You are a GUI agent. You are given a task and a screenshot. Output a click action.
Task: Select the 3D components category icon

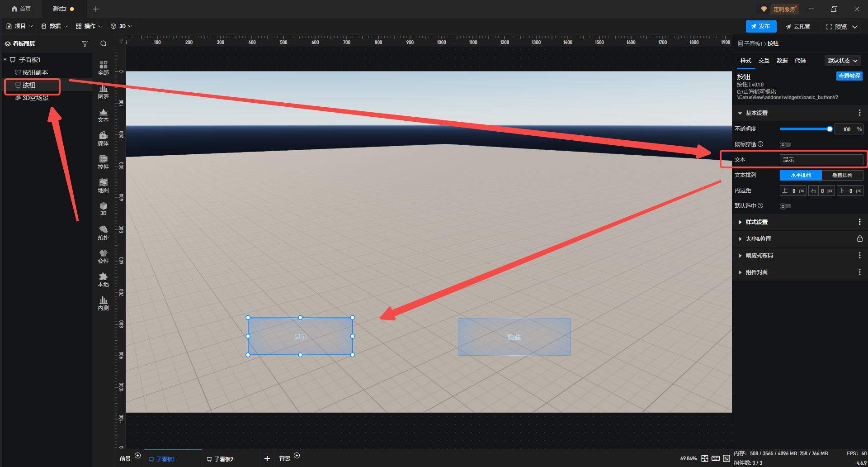[103, 209]
